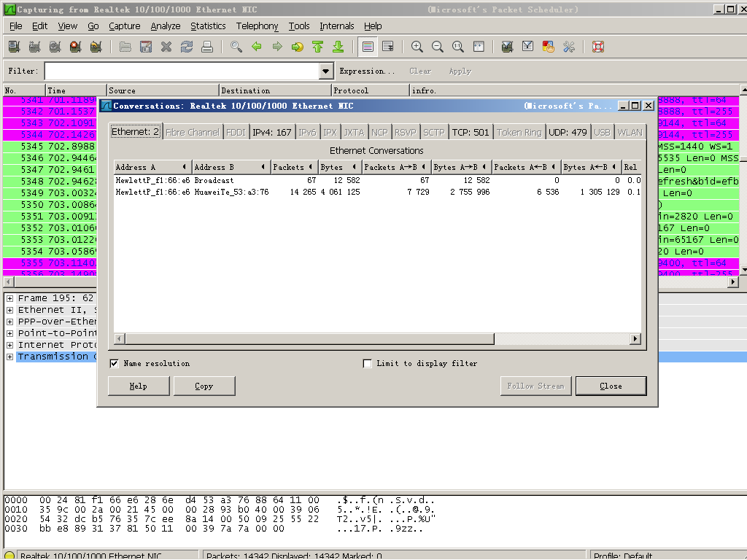747x560 pixels.
Task: Restart the running live capture icon
Action: 96,47
